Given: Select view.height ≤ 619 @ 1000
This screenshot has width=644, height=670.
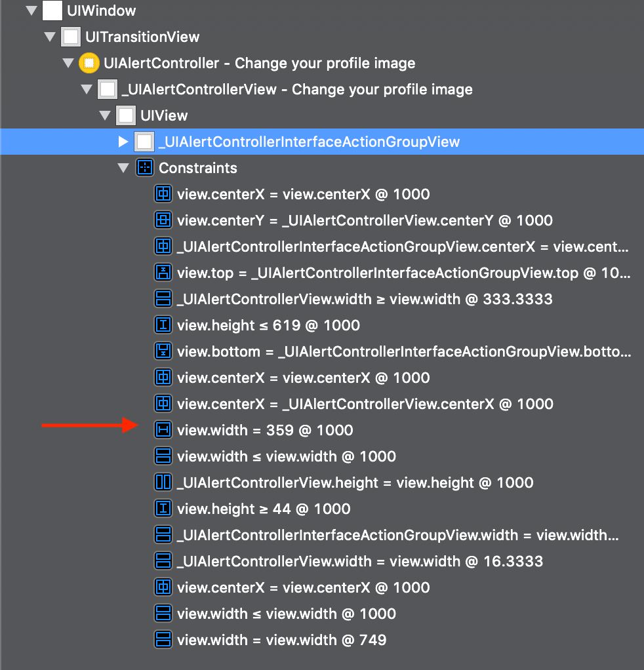Looking at the screenshot, I should point(268,325).
